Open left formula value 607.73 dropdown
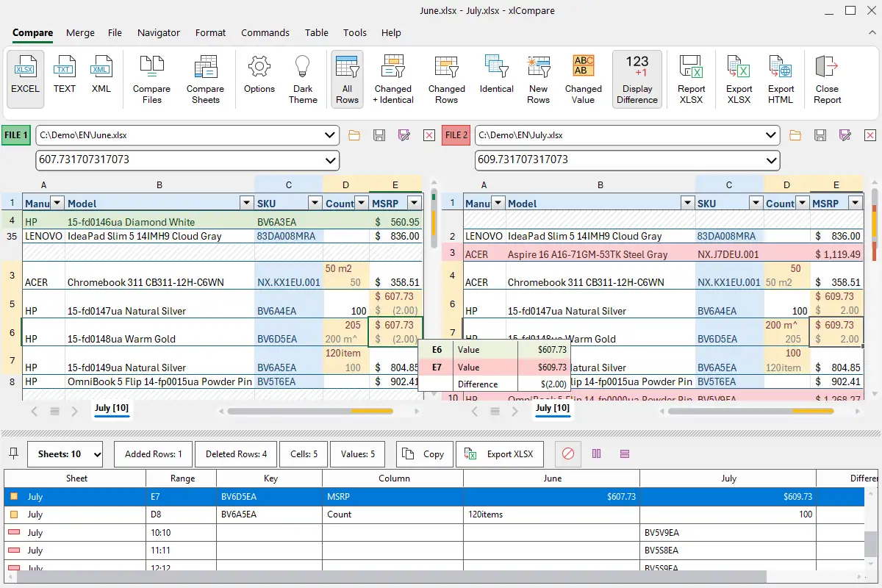Viewport: 882px width, 588px height. point(329,159)
